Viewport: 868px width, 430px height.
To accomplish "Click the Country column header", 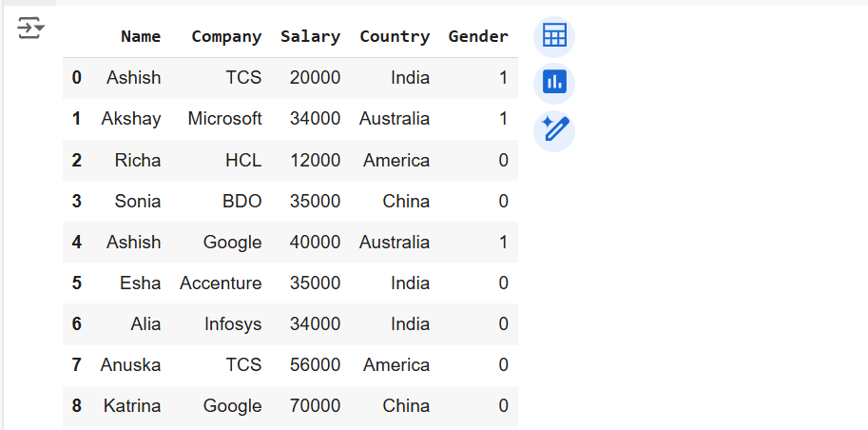I will [395, 37].
